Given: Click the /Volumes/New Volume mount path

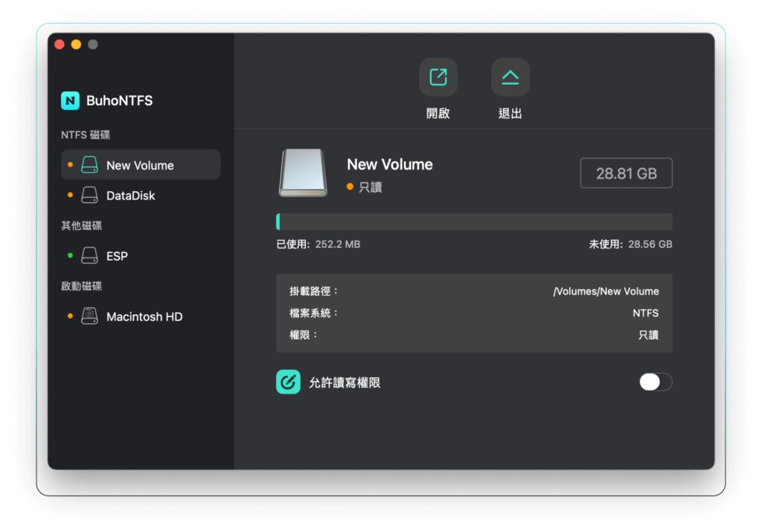Looking at the screenshot, I should tap(605, 291).
